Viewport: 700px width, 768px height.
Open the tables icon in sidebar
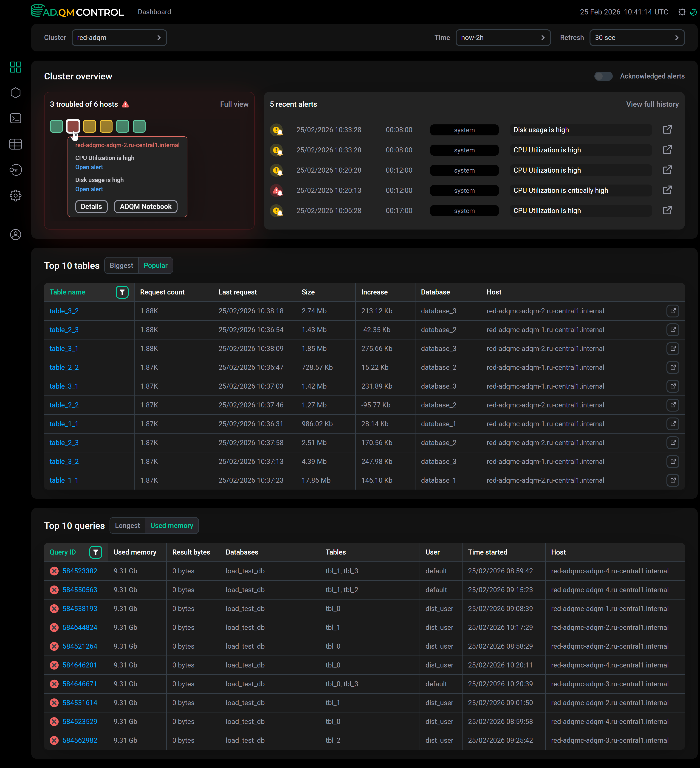coord(16,144)
